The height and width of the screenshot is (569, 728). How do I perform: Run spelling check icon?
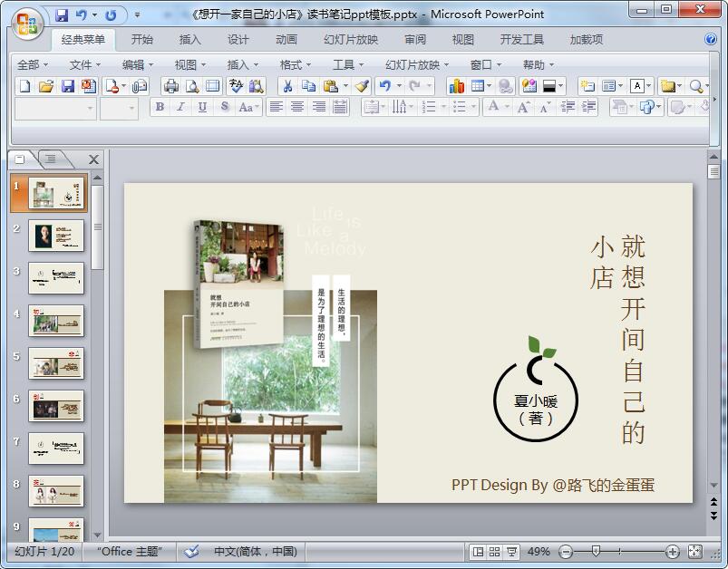coord(236,86)
